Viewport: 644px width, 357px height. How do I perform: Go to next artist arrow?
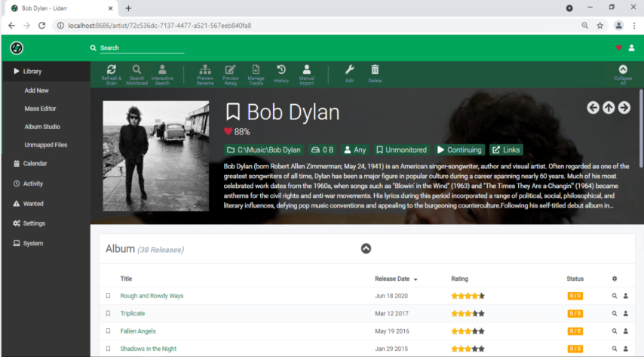(624, 108)
